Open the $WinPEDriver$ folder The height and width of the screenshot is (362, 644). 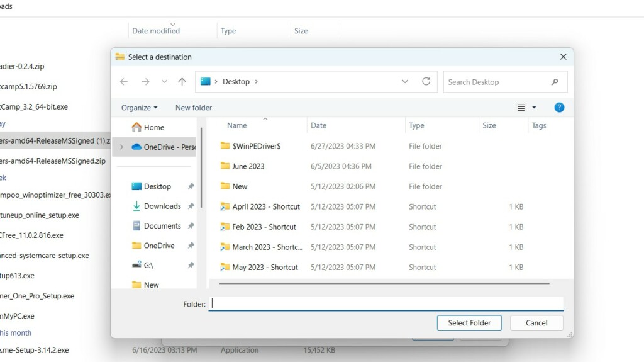pos(256,146)
